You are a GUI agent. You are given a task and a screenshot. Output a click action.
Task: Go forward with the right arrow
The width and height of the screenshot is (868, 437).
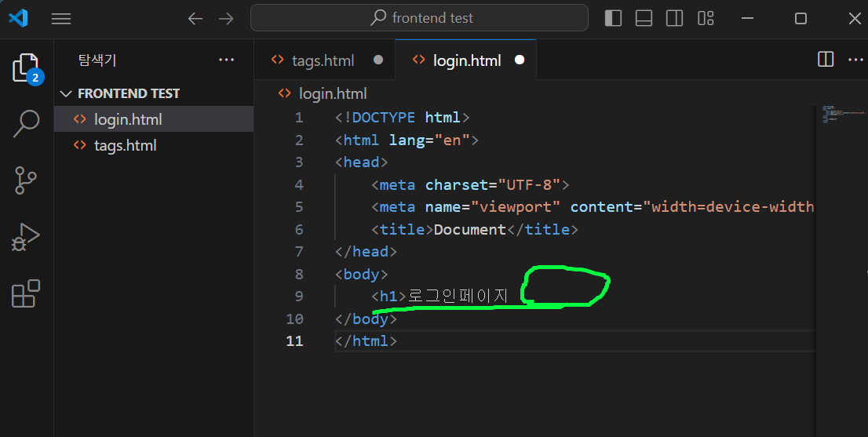coord(226,19)
